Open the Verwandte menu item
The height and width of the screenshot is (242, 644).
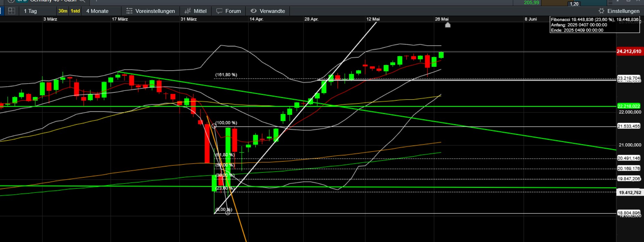pos(268,11)
